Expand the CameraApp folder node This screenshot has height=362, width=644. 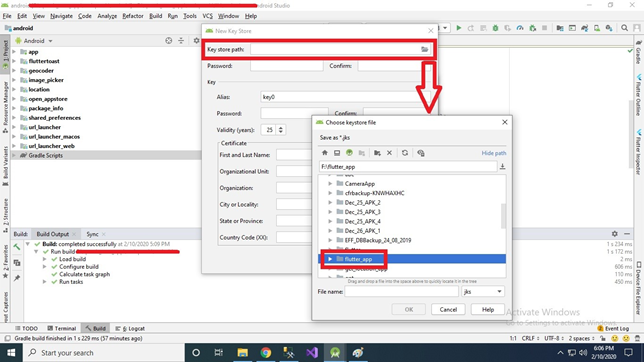330,184
